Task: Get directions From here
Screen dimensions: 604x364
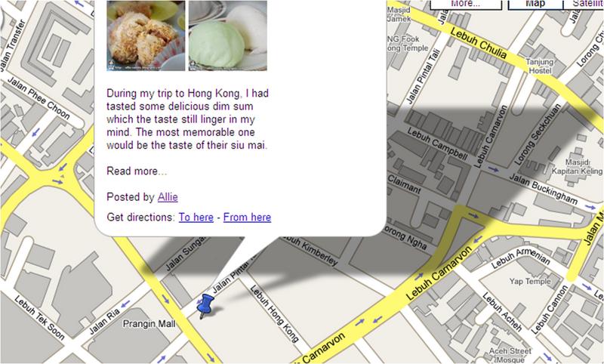Action: pos(248,217)
